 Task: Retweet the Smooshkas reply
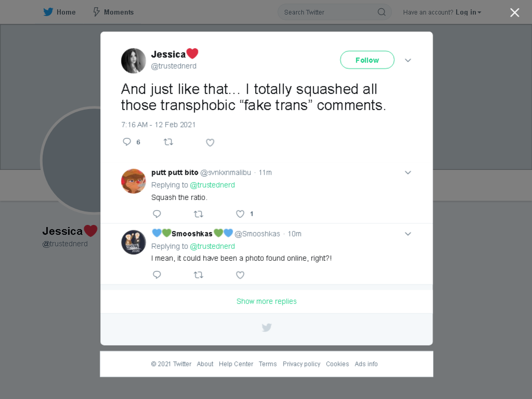click(x=198, y=275)
